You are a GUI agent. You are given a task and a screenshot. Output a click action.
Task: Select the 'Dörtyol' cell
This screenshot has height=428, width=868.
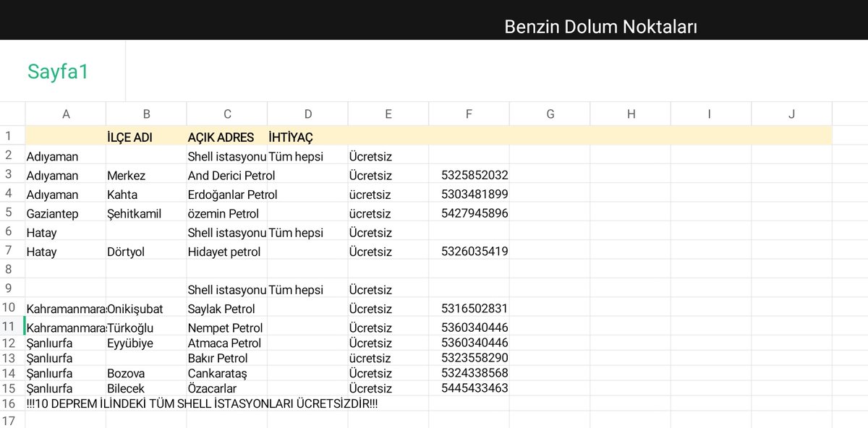tap(146, 252)
